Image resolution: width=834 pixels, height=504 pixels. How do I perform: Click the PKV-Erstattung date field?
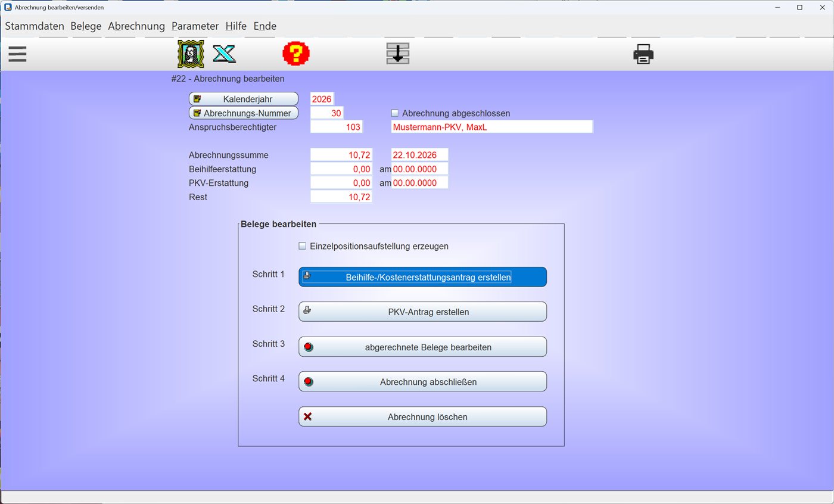pyautogui.click(x=419, y=183)
